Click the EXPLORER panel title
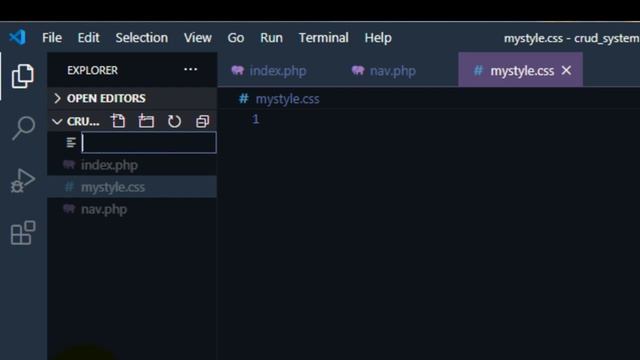640x360 pixels. tap(92, 70)
